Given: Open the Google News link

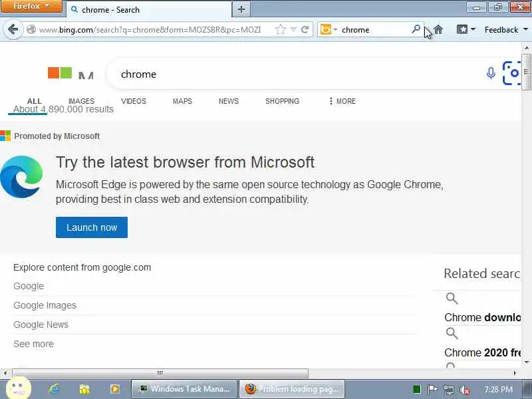Looking at the screenshot, I should (41, 325).
